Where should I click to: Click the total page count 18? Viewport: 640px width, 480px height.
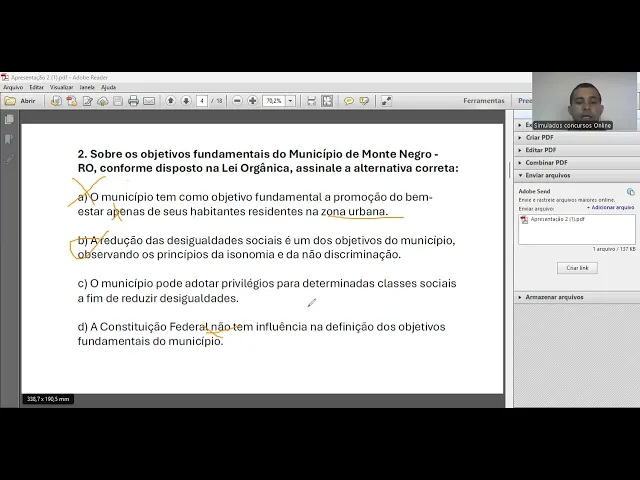219,101
